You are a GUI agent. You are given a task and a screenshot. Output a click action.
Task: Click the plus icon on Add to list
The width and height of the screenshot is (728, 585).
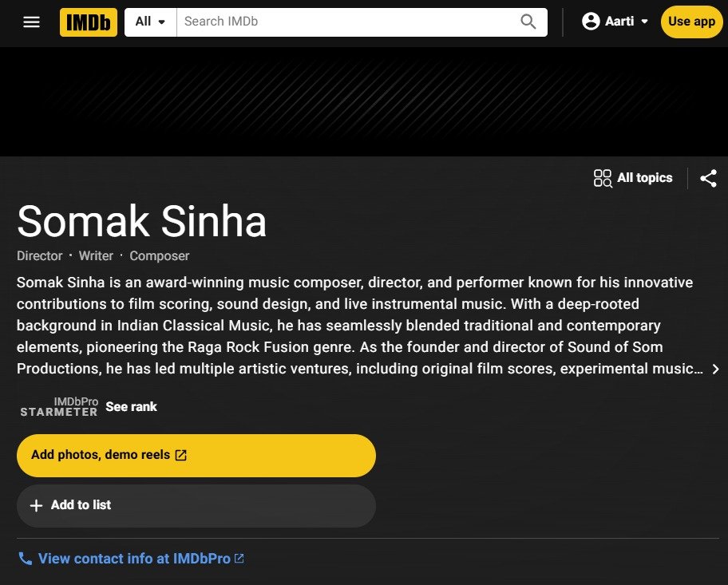click(36, 505)
